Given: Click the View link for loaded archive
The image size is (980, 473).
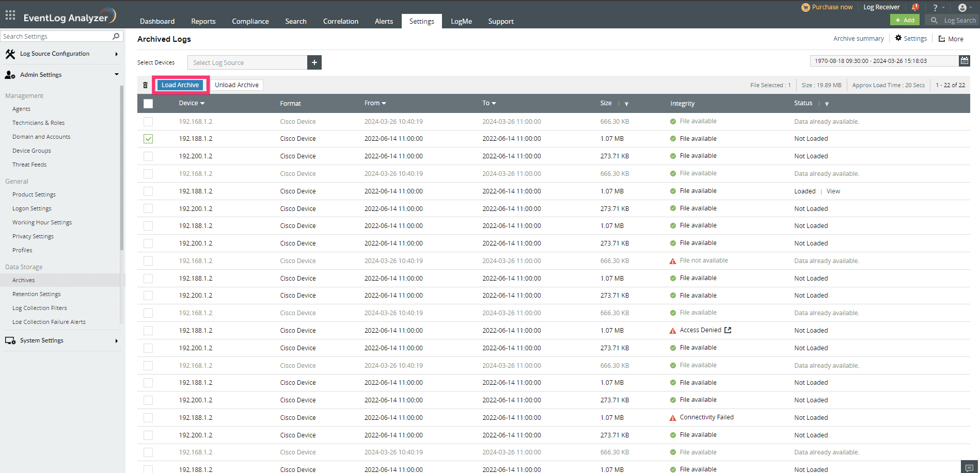Looking at the screenshot, I should (x=833, y=191).
